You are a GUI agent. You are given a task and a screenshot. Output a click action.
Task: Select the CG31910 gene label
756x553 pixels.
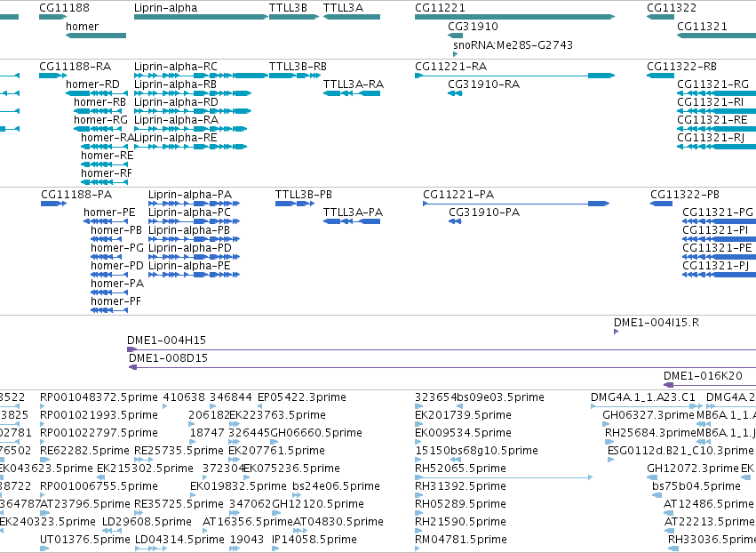(473, 27)
